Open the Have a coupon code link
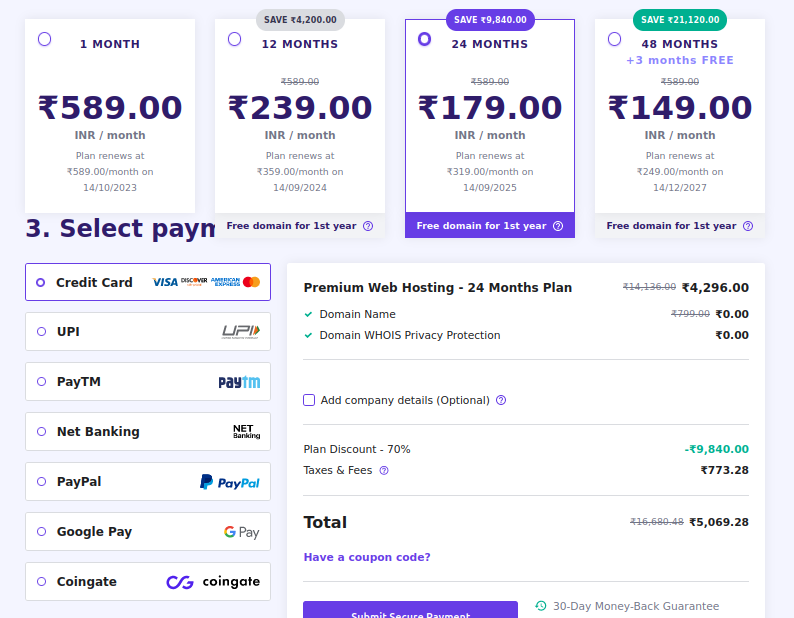 (x=367, y=557)
